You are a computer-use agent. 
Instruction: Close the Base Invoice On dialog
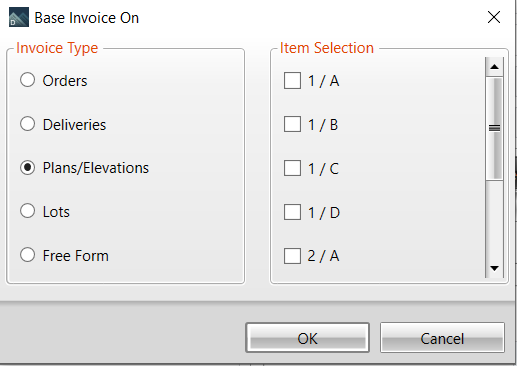point(494,17)
